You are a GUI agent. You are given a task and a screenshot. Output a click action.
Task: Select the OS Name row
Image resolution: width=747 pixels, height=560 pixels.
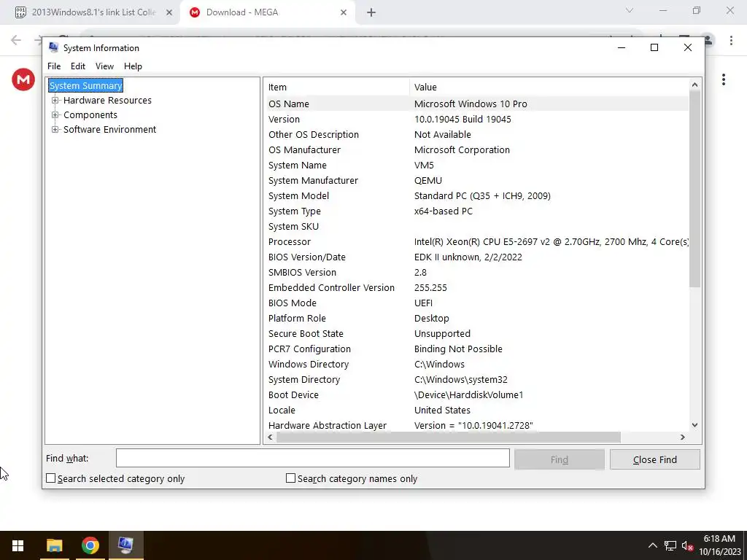(x=477, y=104)
